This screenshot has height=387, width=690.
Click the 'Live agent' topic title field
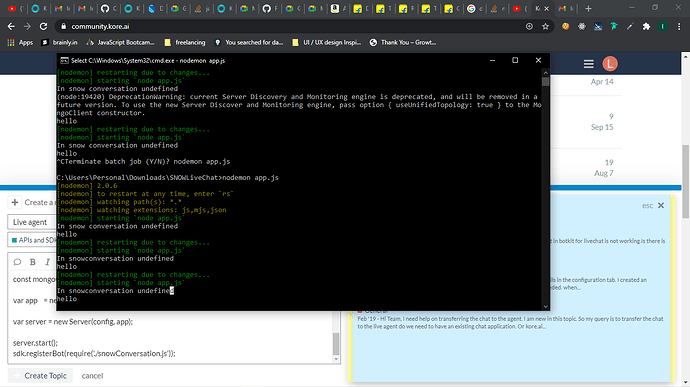click(32, 222)
